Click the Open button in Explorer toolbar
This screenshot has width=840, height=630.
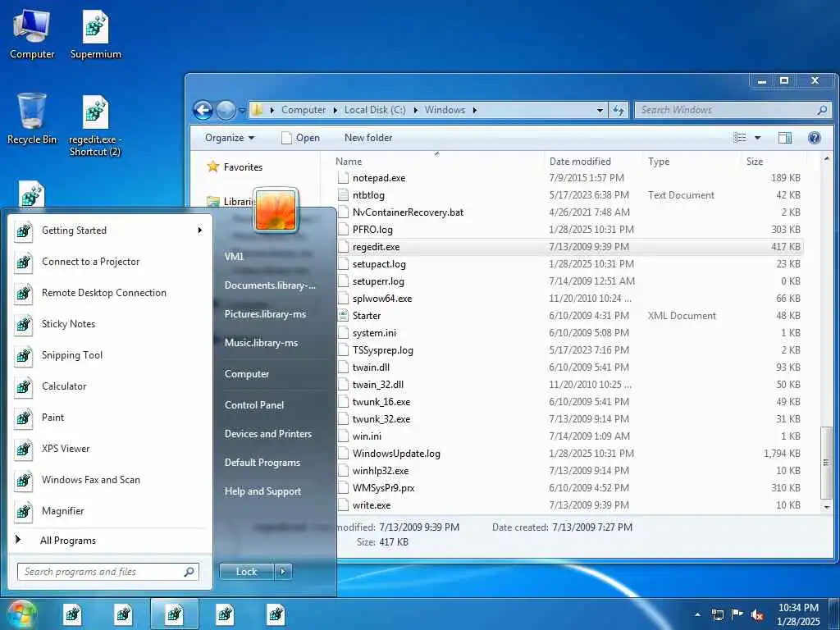coord(300,138)
